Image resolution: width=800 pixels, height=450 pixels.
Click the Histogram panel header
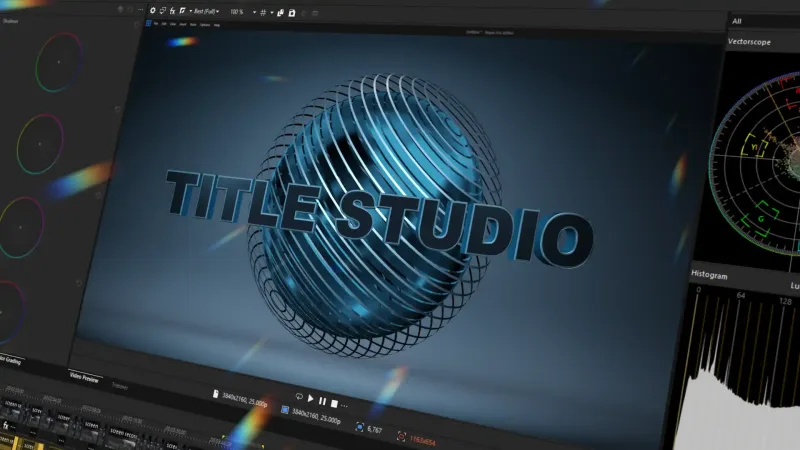coord(709,275)
